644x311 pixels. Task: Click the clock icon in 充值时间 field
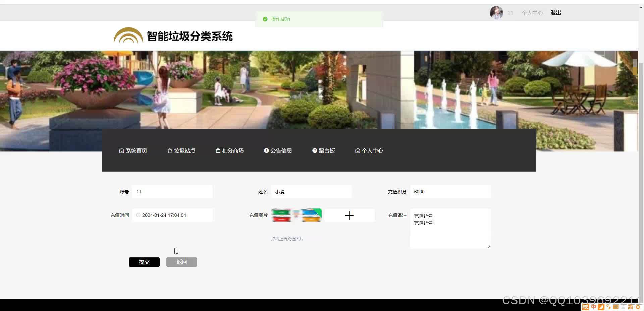138,215
